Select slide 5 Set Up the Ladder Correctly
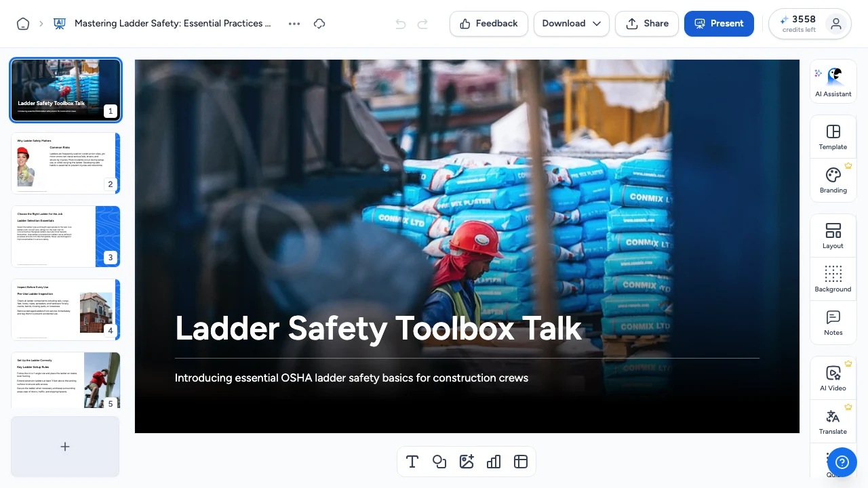The image size is (868, 488). 66,380
